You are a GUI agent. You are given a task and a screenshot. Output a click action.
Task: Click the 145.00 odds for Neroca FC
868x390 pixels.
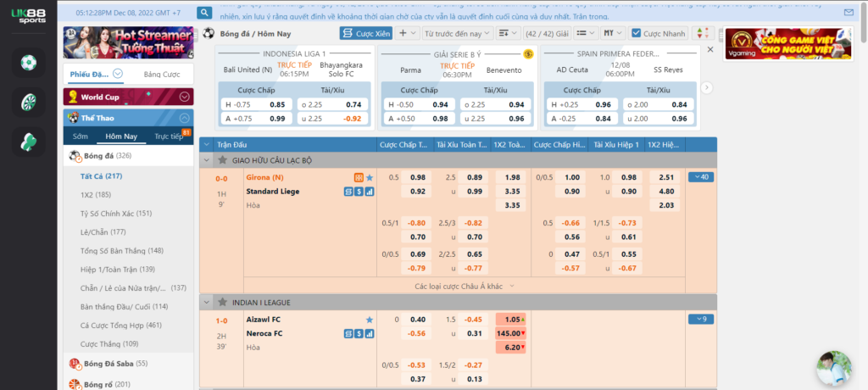pos(512,333)
